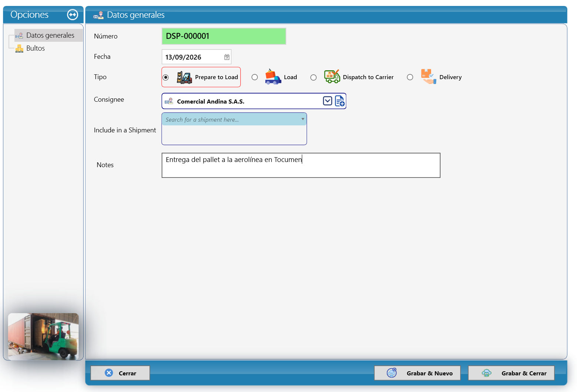
Task: Collapse the Opciones panel arrows icon
Action: tap(72, 15)
